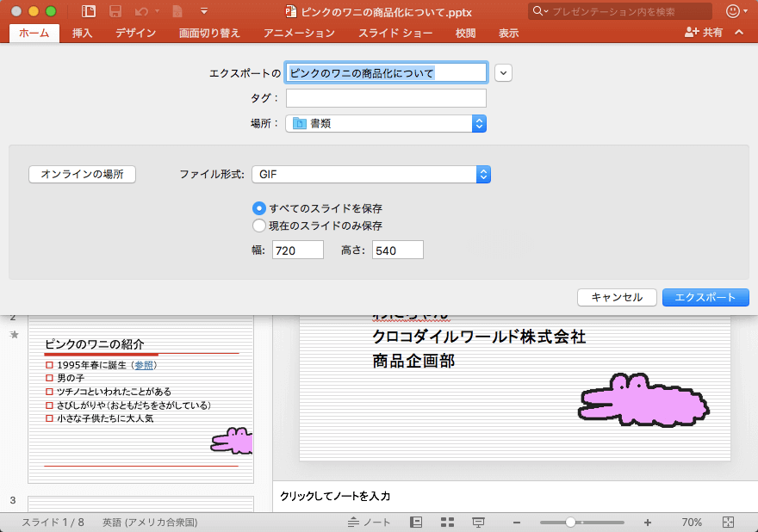
Task: Click the タグ input field
Action: (386, 98)
